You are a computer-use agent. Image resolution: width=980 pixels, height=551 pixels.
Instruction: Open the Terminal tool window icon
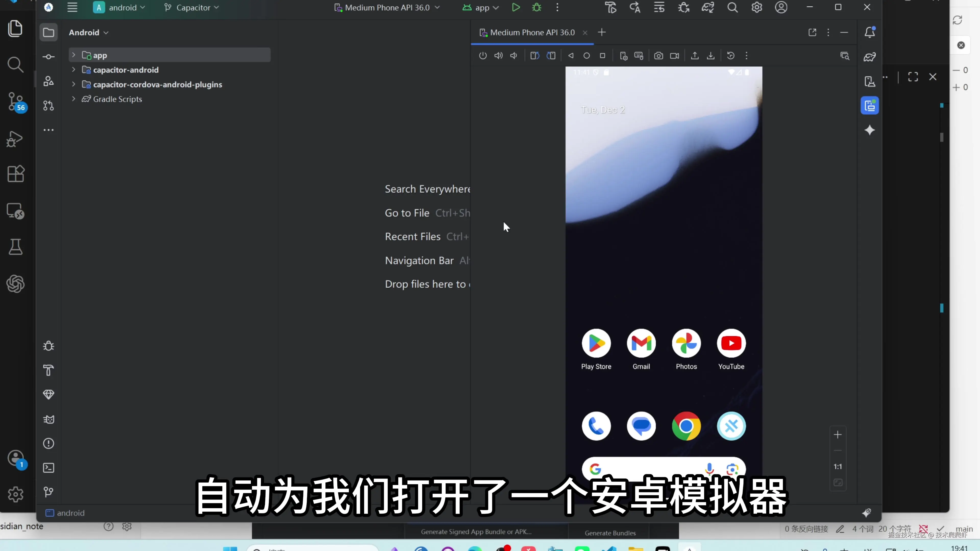point(48,468)
